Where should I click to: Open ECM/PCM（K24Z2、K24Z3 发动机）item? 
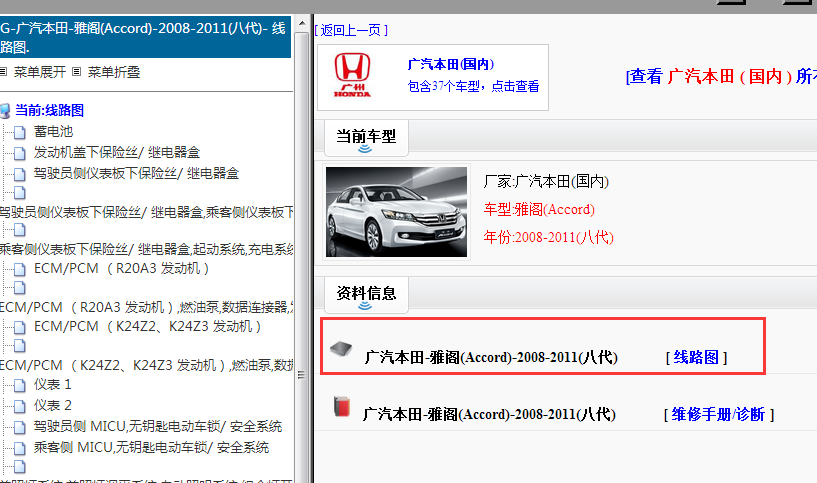click(x=147, y=326)
